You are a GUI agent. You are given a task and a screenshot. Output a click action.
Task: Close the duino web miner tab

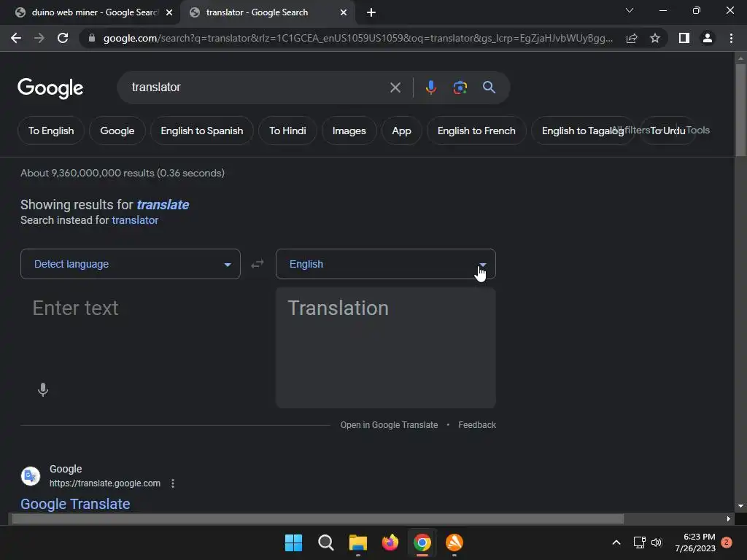(169, 12)
